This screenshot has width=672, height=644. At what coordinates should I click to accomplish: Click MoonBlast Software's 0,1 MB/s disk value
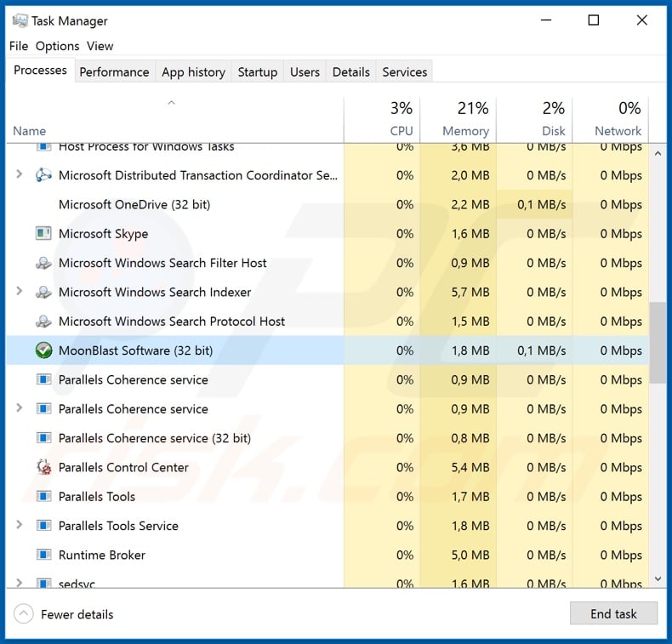[541, 350]
